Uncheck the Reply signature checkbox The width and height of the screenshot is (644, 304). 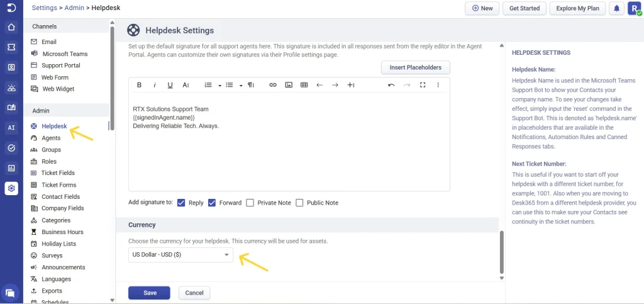click(x=181, y=203)
